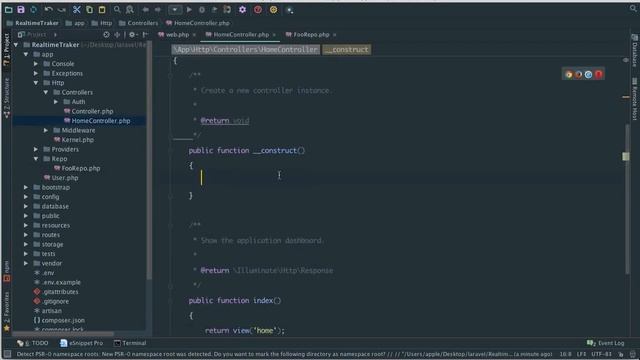Toggle listening for PHP debug connections
This screenshot has width=640, height=360.
click(227, 9)
